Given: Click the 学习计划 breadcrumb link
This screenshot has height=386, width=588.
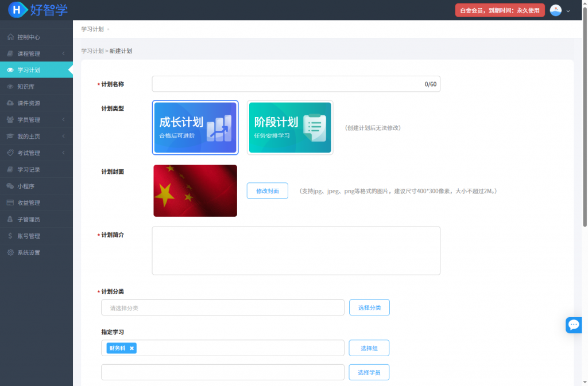Looking at the screenshot, I should tap(92, 51).
